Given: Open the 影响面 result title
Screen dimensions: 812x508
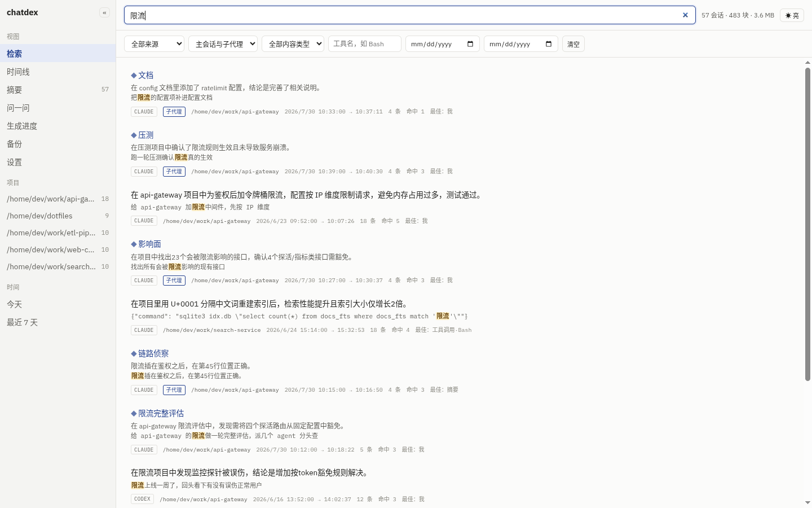Looking at the screenshot, I should [149, 244].
